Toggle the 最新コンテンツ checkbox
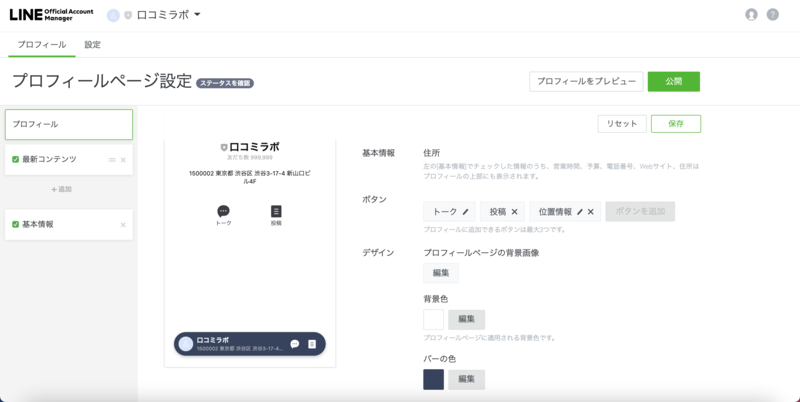Screen dimensions: 800x402 pyautogui.click(x=16, y=160)
